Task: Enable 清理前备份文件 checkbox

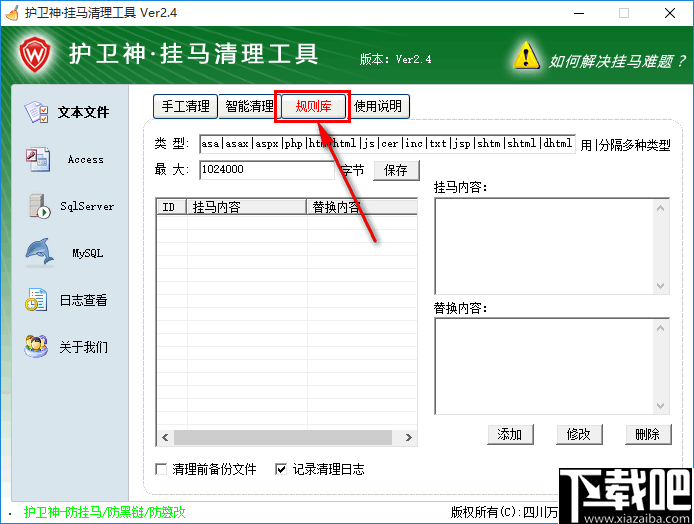Action: (161, 469)
